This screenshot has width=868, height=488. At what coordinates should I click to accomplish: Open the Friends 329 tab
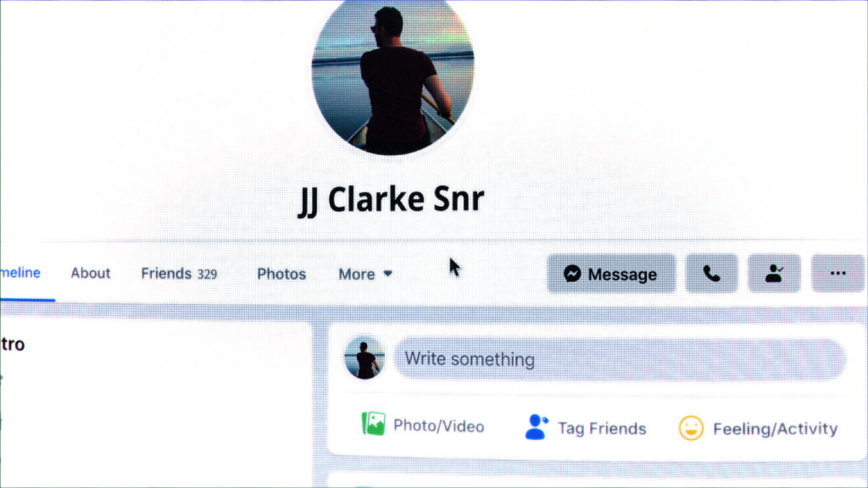click(179, 274)
